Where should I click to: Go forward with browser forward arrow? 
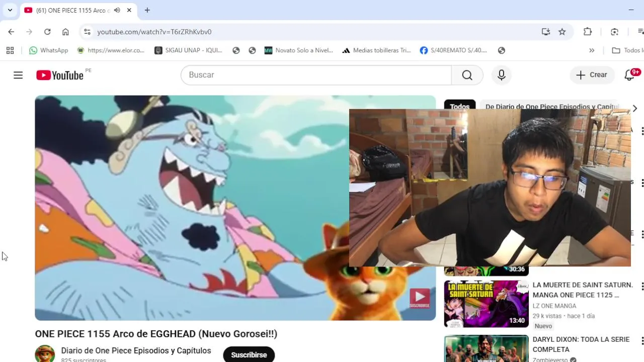point(29,32)
